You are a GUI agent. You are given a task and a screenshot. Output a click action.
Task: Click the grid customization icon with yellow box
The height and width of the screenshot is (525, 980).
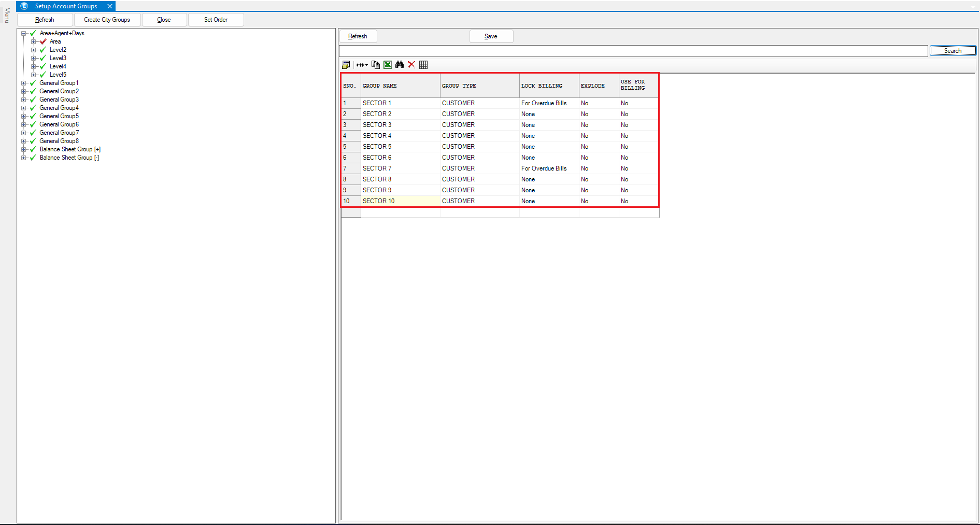point(346,65)
